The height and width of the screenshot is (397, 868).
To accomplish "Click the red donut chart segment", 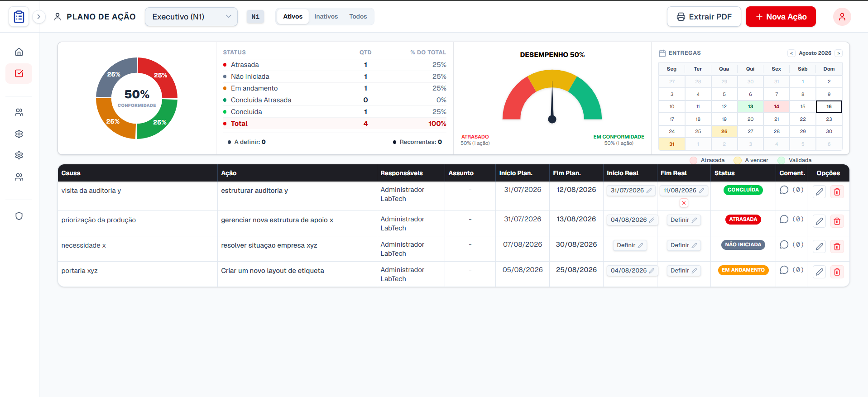I will click(159, 76).
